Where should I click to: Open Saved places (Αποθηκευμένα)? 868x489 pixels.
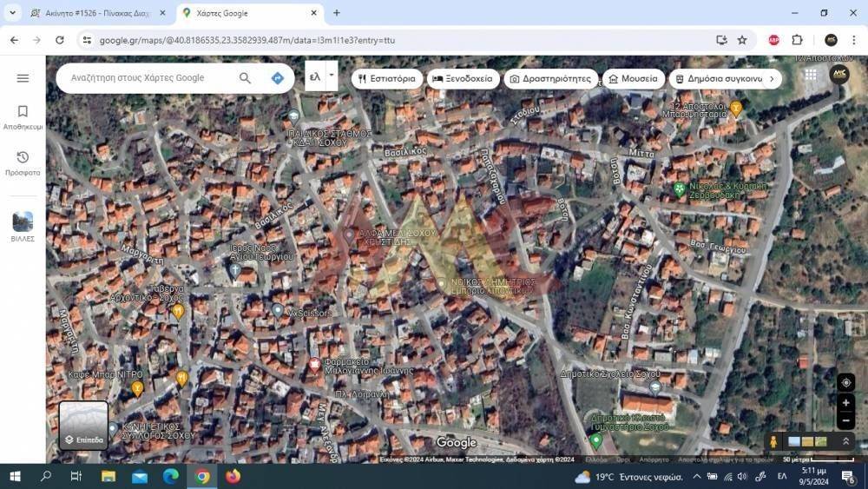23,116
